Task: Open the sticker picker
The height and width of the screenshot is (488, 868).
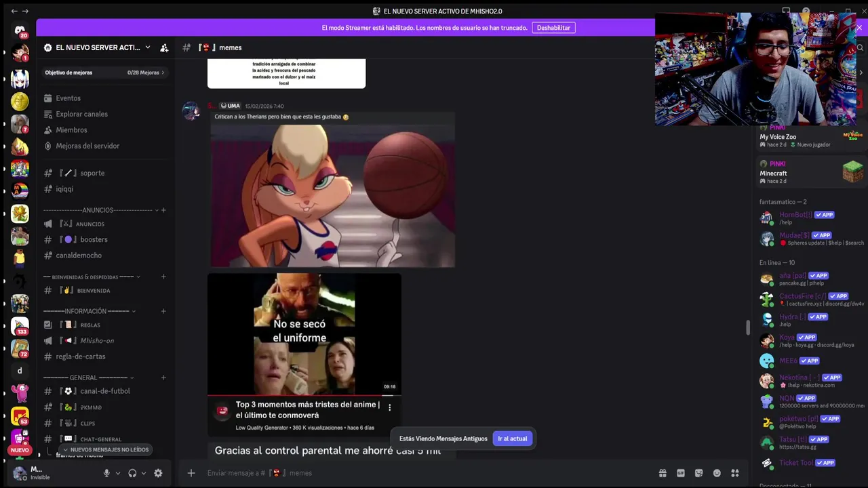Action: [x=698, y=473]
